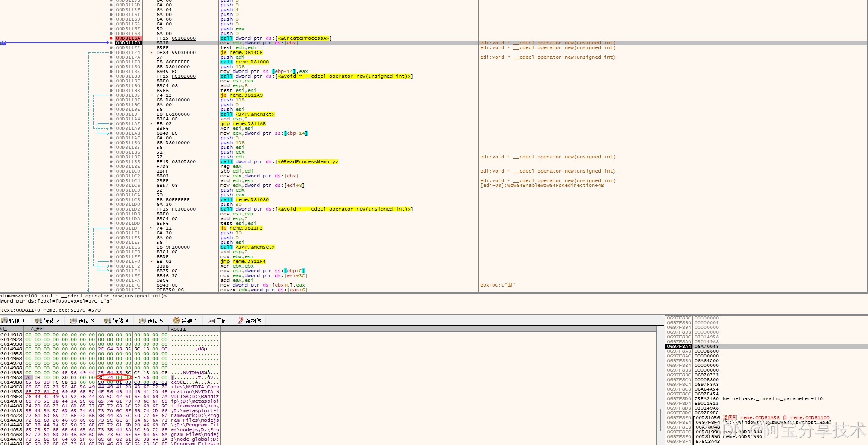Open the 转储 4 dump tab
The height and width of the screenshot is (445, 868).
116,321
